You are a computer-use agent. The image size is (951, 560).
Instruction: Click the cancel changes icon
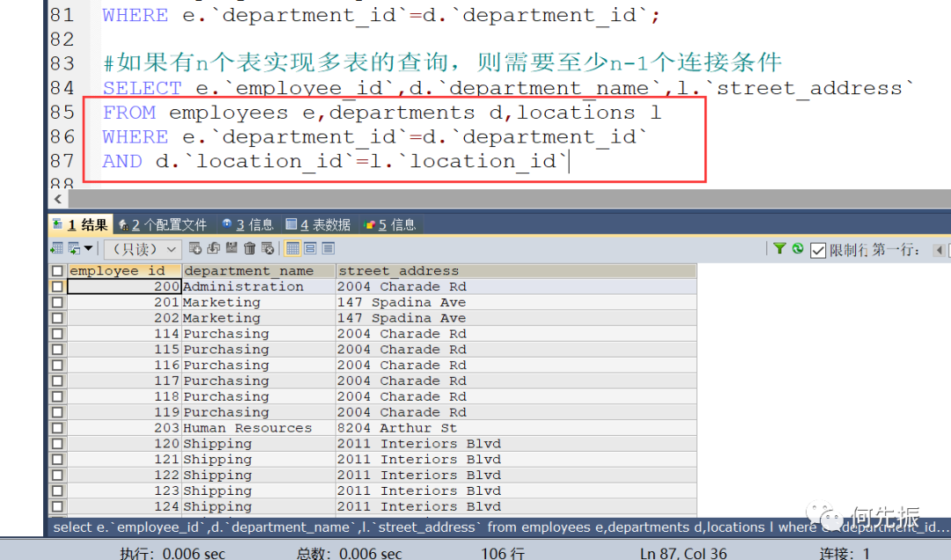[x=268, y=248]
